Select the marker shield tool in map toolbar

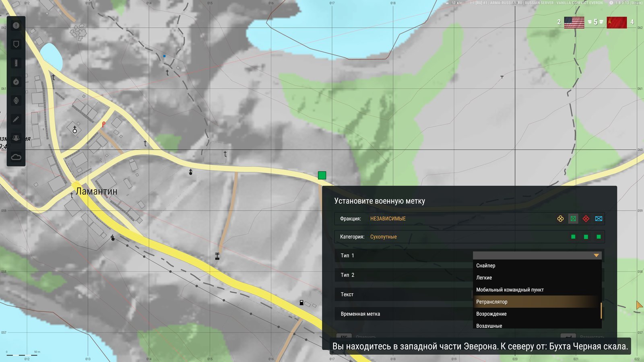click(16, 44)
